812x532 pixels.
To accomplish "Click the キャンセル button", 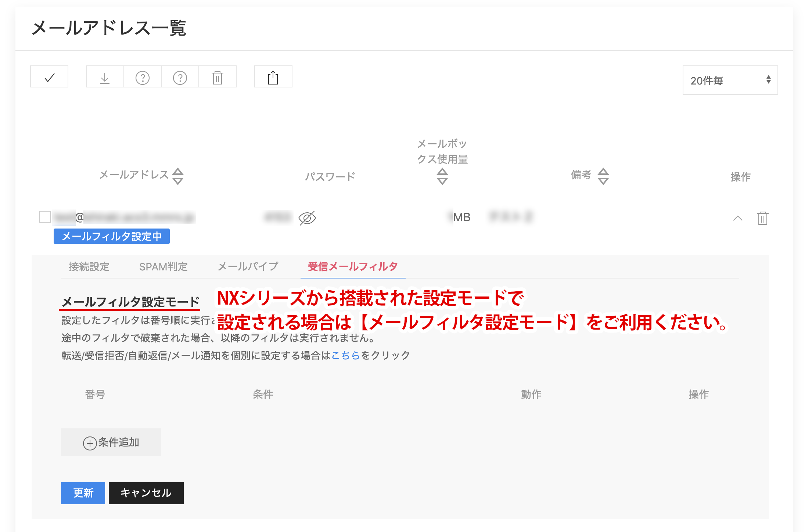I will [146, 493].
